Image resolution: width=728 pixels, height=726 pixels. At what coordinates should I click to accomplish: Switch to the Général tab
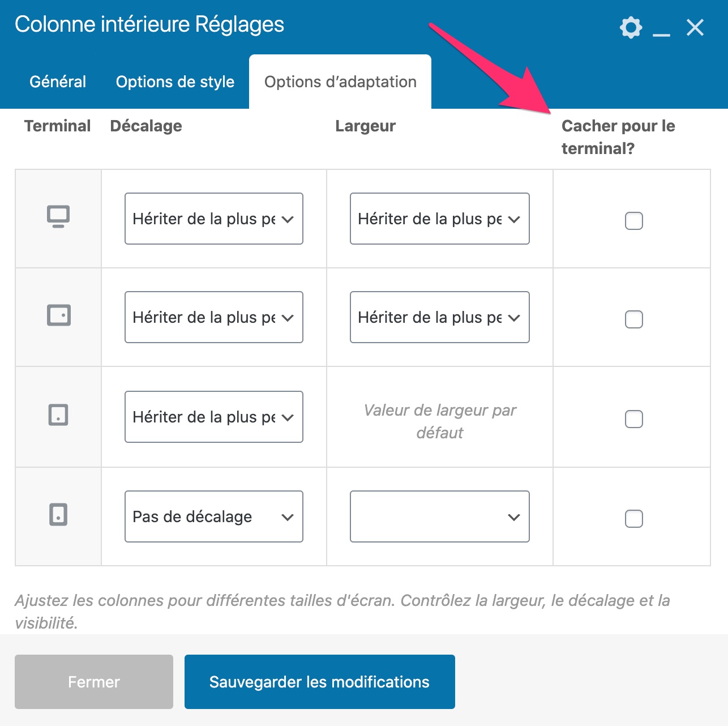tap(57, 82)
